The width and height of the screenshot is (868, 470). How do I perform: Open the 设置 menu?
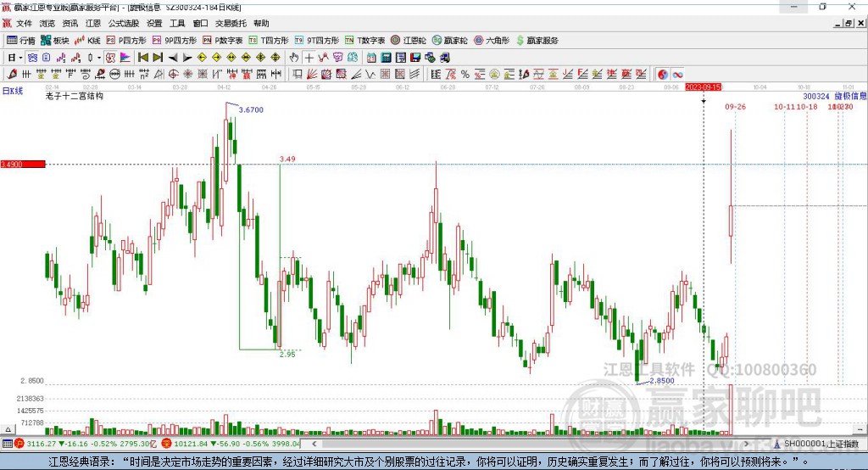(x=154, y=23)
